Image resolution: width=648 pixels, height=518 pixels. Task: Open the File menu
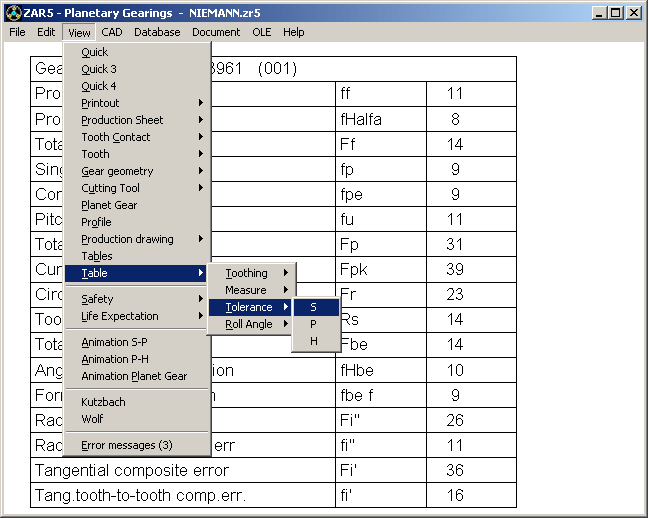pos(17,32)
